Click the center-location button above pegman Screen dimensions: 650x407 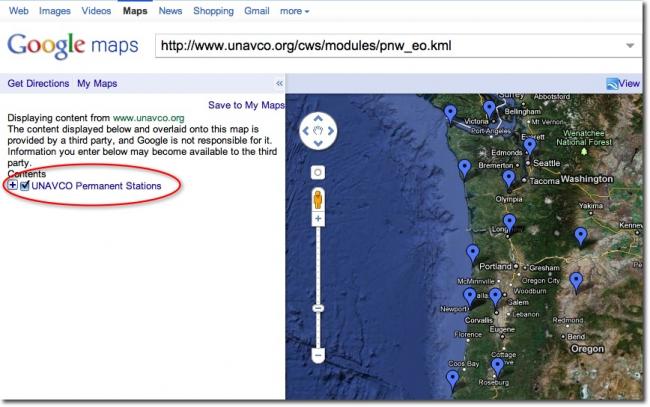(x=317, y=172)
